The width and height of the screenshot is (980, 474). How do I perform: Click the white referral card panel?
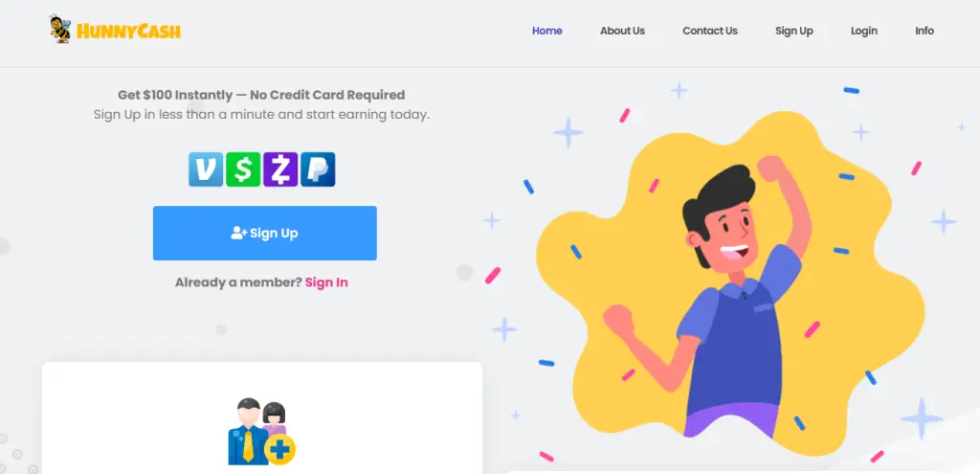coord(262,418)
